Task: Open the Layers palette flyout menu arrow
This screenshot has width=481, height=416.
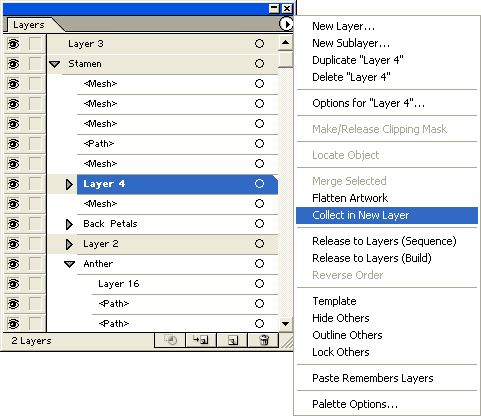Action: [x=286, y=24]
